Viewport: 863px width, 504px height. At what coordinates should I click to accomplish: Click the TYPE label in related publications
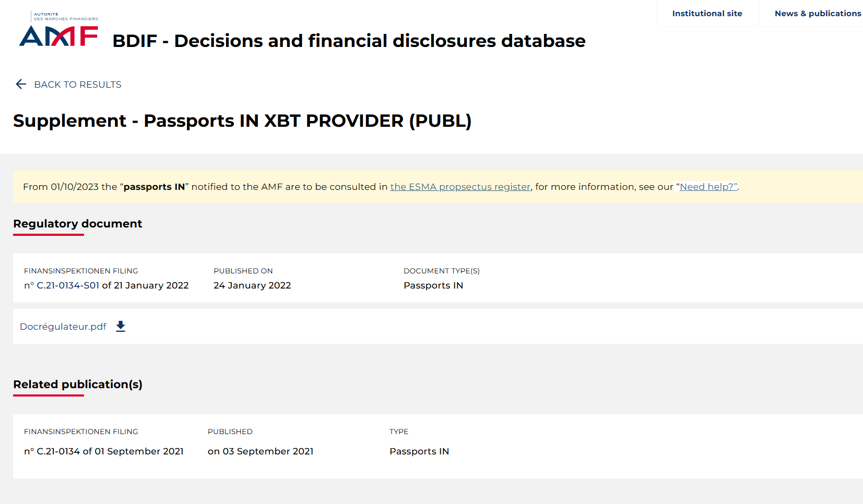399,431
